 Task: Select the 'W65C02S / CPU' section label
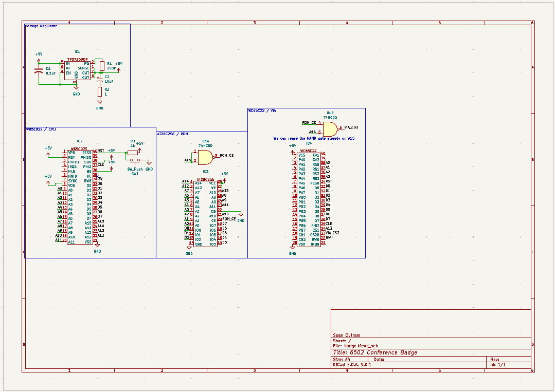pyautogui.click(x=41, y=129)
